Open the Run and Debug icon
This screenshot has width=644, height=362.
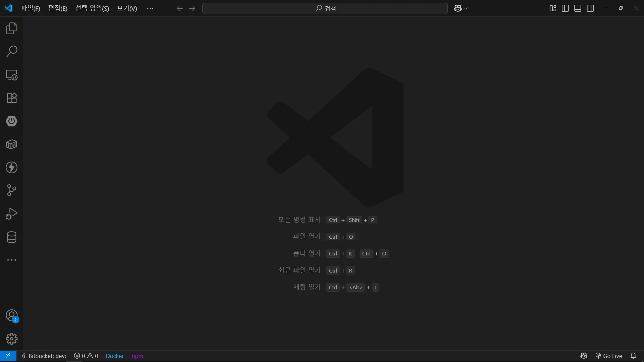(x=11, y=214)
